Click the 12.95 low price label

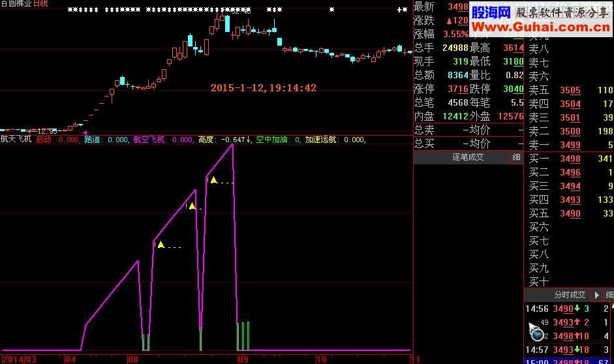click(x=47, y=130)
